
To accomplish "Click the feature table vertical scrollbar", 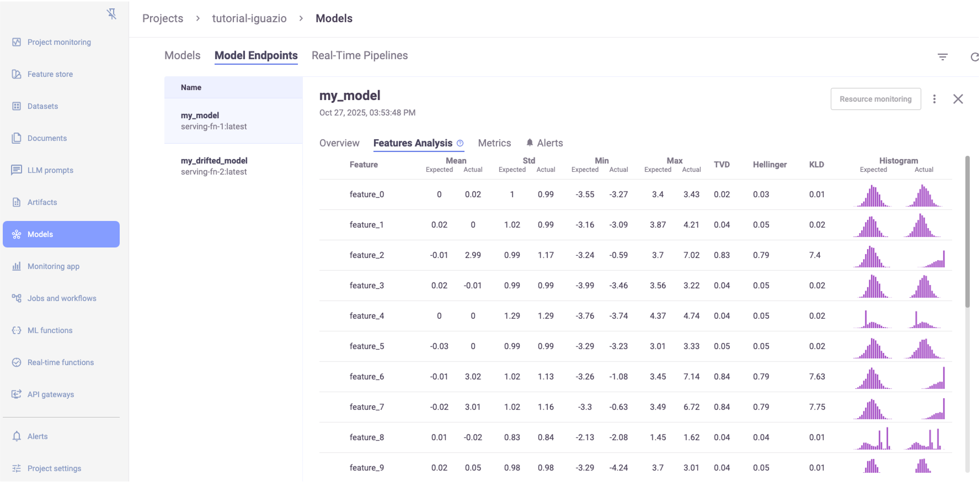I will click(967, 231).
